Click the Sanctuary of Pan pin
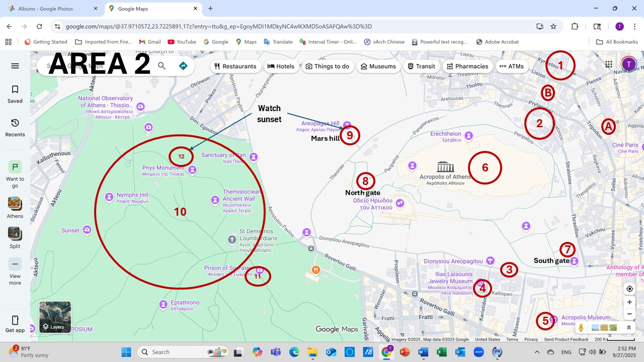 [254, 157]
